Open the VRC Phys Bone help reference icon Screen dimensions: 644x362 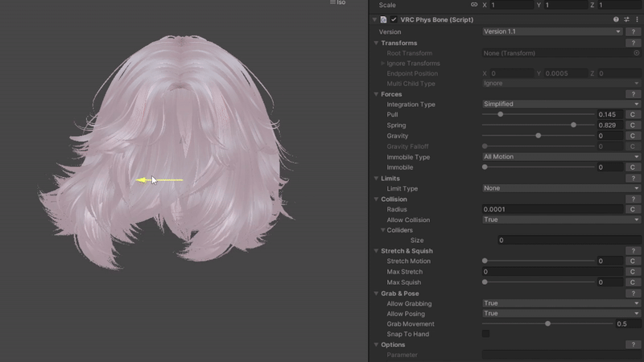coord(616,19)
